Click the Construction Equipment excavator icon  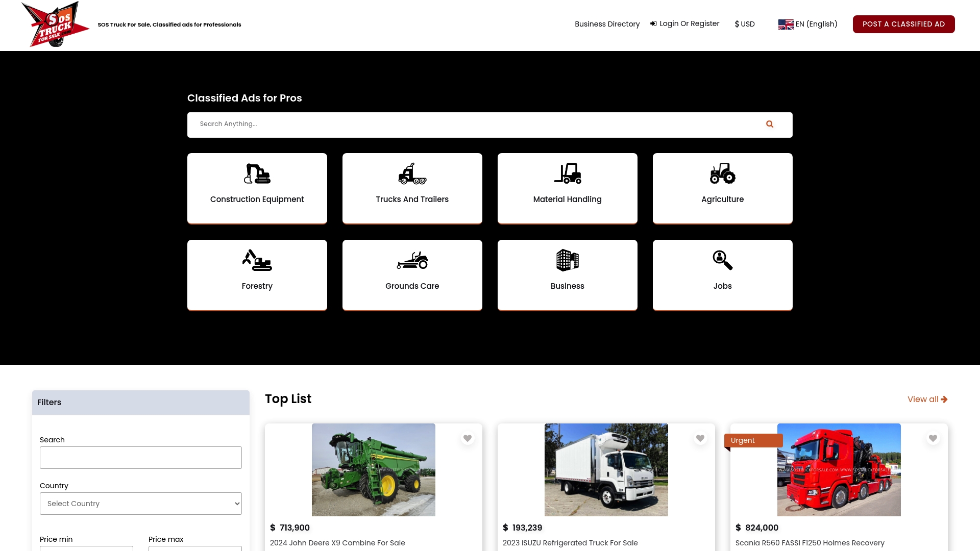pos(257,173)
